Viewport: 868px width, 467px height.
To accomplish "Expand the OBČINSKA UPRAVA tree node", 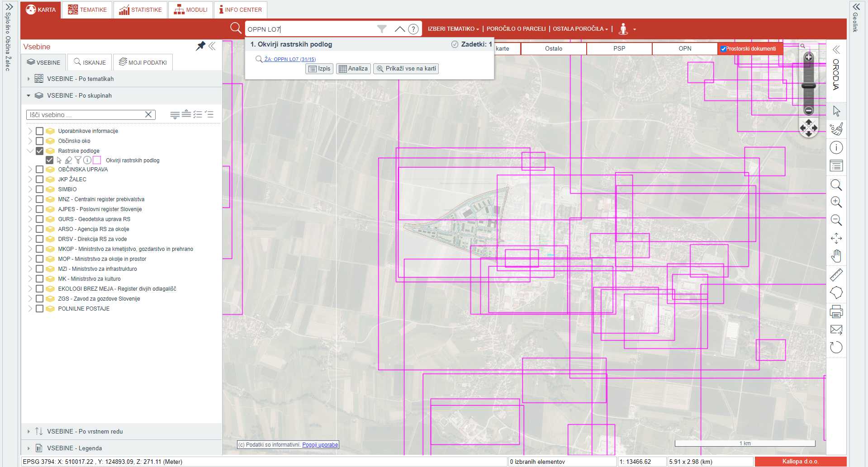I will 30,170.
